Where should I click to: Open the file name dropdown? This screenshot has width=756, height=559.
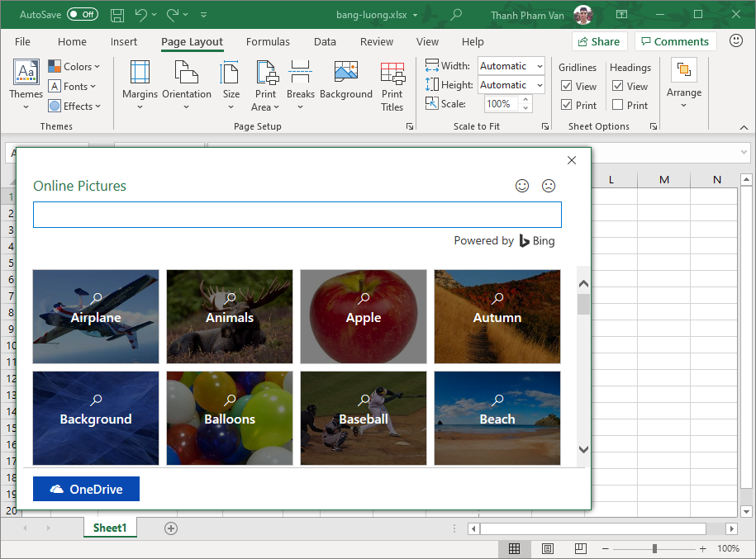415,15
